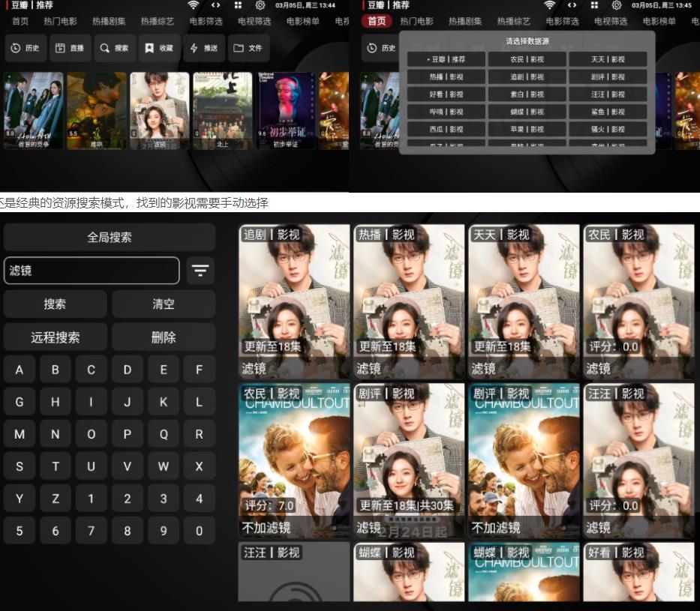The width and height of the screenshot is (700, 611).
Task: Choose 素白 | 影视 in data source dialog
Action: (527, 94)
